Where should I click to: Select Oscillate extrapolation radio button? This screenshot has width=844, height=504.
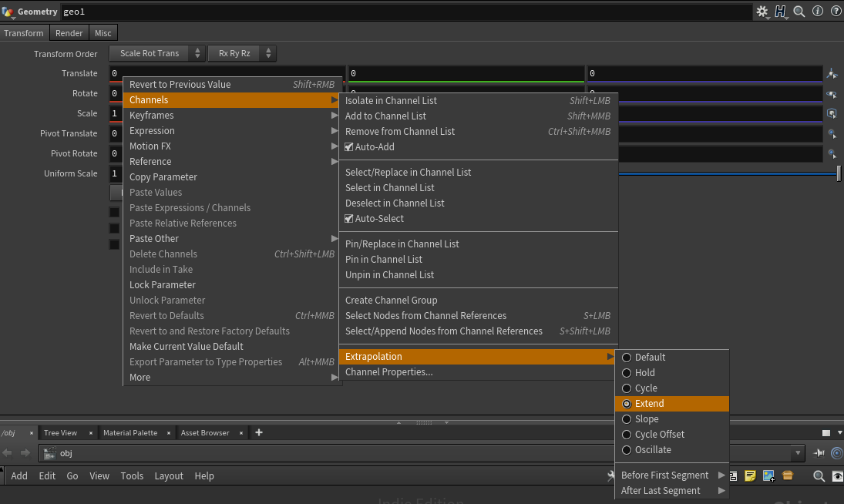coord(627,450)
